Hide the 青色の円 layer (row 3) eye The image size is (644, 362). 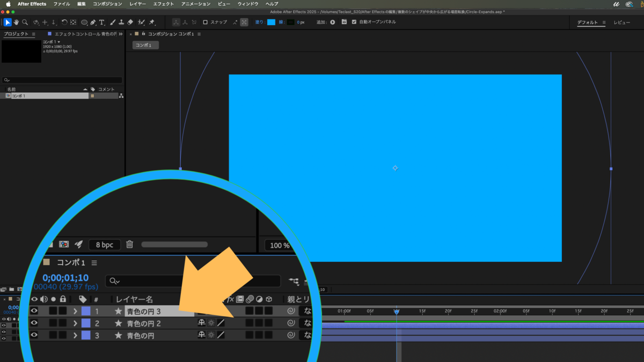[x=34, y=335]
